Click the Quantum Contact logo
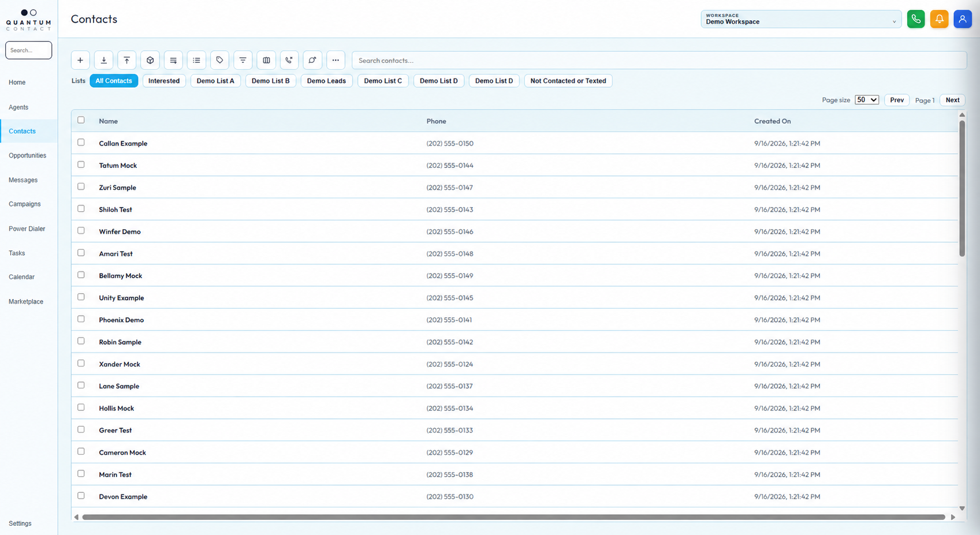The width and height of the screenshot is (980, 535). (28, 20)
